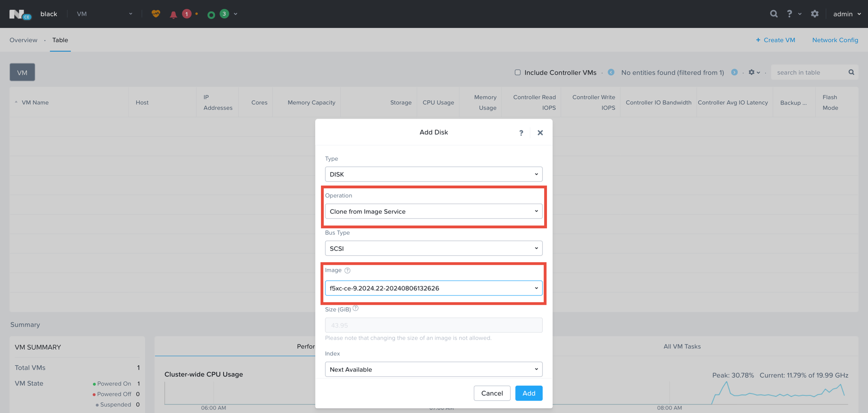Screen dimensions: 868x413
Task: Open the Bus Type SCSI dropdown
Action: pos(433,248)
